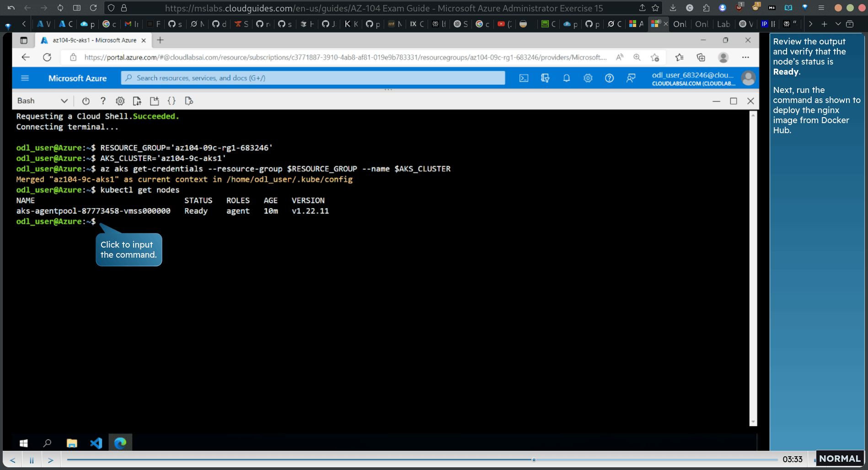Open Edge tab actions menu icon
The image size is (868, 470).
pos(24,40)
